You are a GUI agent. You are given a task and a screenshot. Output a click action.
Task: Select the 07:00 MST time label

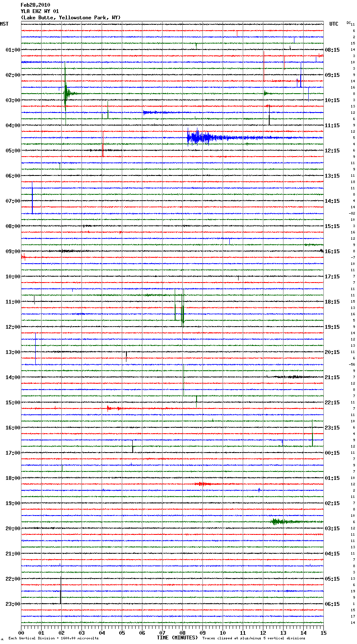tap(13, 201)
